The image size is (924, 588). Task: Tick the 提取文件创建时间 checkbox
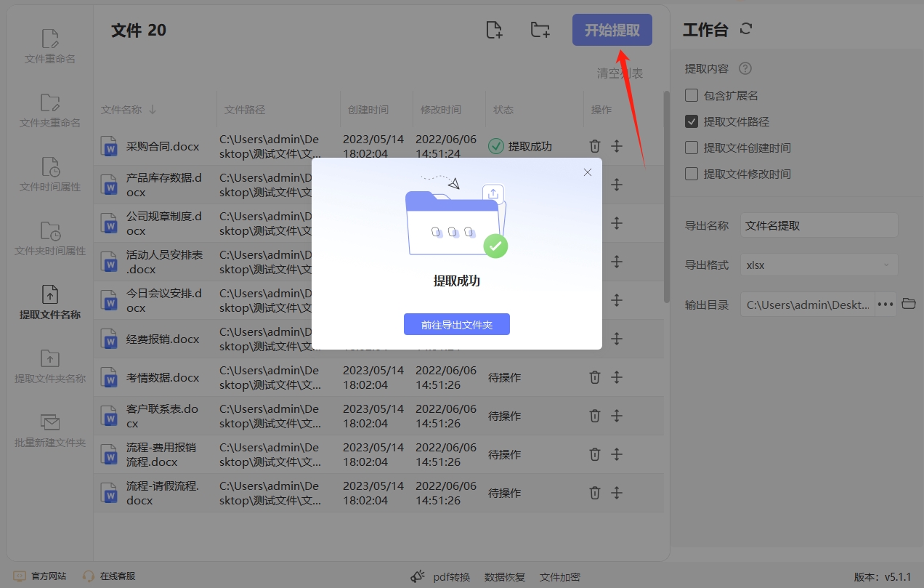click(692, 148)
